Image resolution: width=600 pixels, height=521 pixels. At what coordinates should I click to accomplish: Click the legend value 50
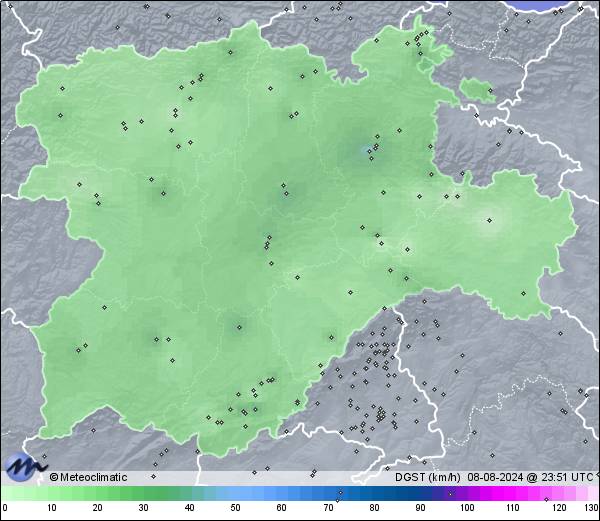pos(235,508)
